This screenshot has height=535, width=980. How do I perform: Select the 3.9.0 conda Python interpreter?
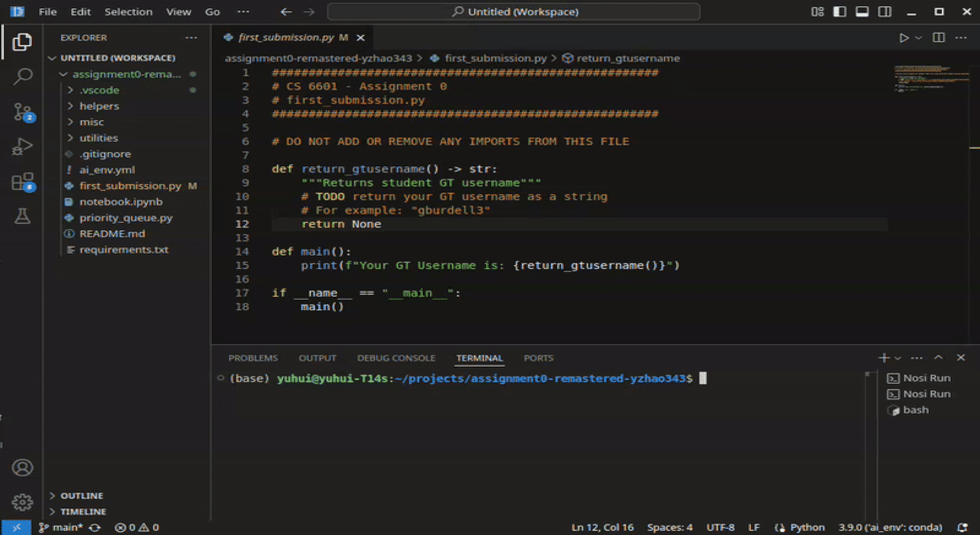coord(890,527)
